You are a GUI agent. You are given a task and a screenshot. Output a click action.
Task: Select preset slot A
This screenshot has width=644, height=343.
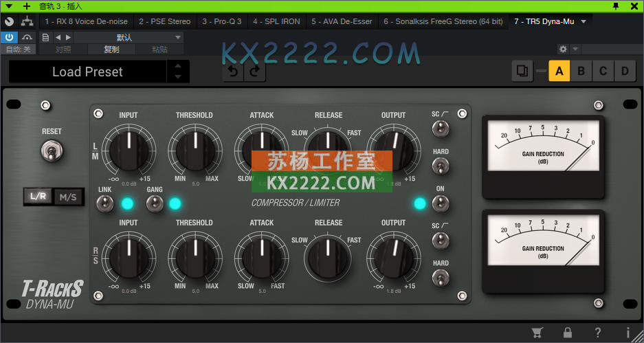(559, 71)
